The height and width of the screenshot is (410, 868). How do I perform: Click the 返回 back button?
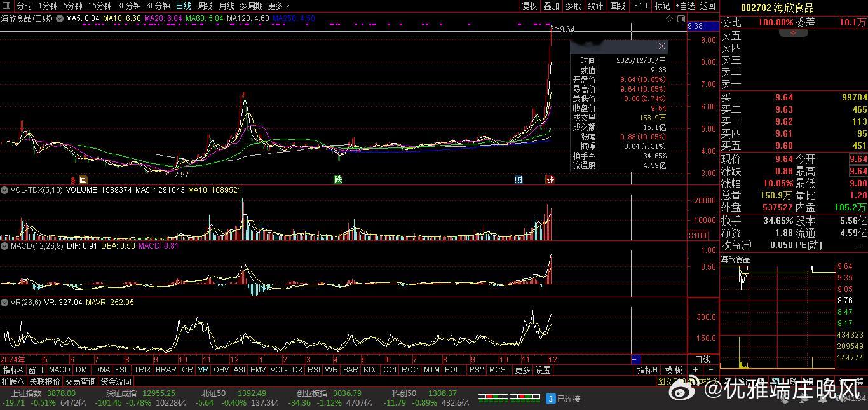pyautogui.click(x=707, y=6)
